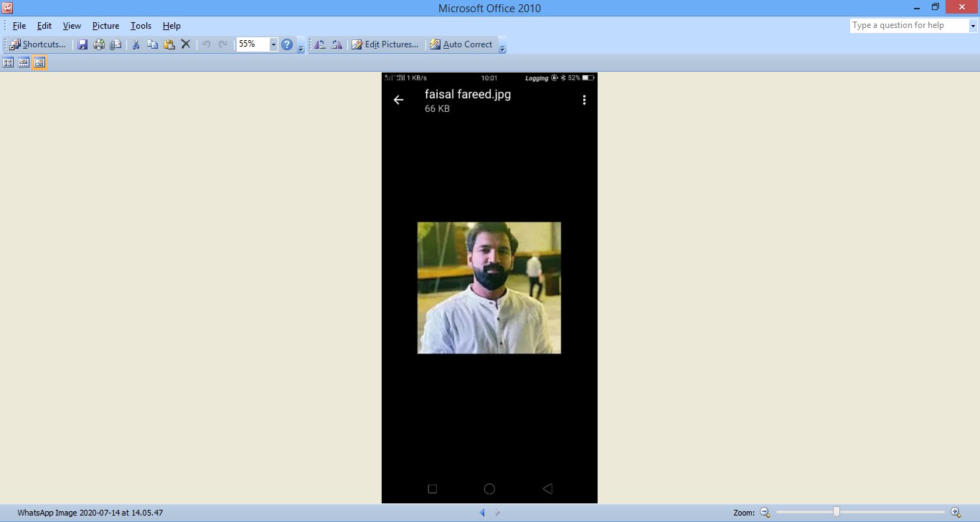Close the Microsoft Office 2010 window
The width and height of the screenshot is (980, 522).
click(962, 6)
